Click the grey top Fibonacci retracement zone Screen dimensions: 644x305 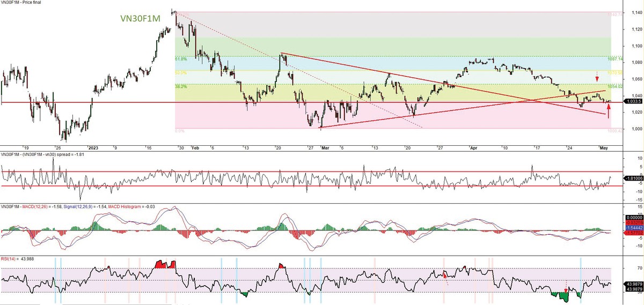point(392,24)
